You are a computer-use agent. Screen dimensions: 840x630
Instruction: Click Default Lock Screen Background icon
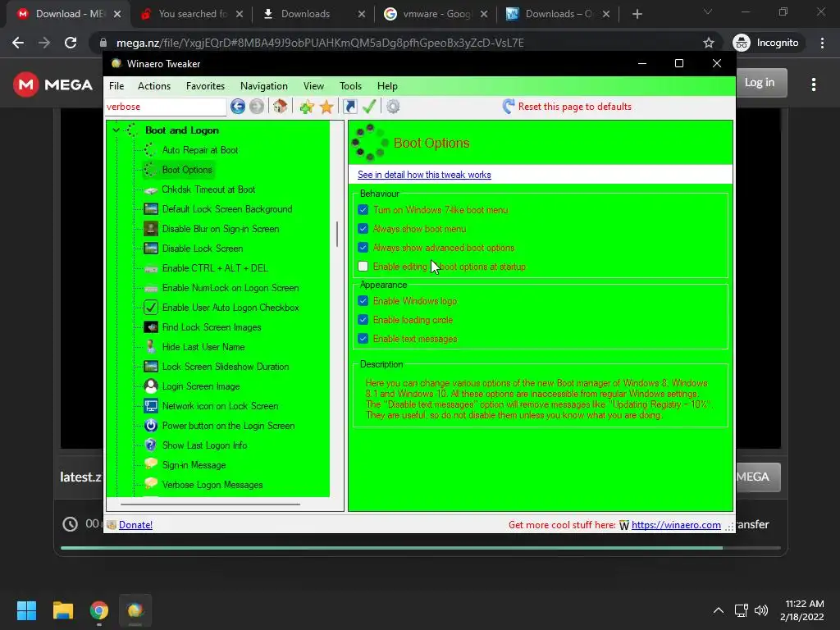tap(151, 209)
